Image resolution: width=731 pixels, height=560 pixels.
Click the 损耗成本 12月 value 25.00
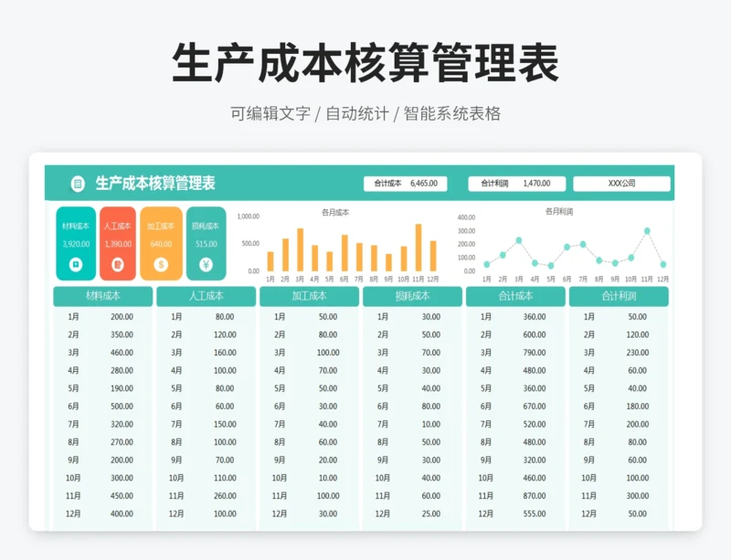pos(430,513)
